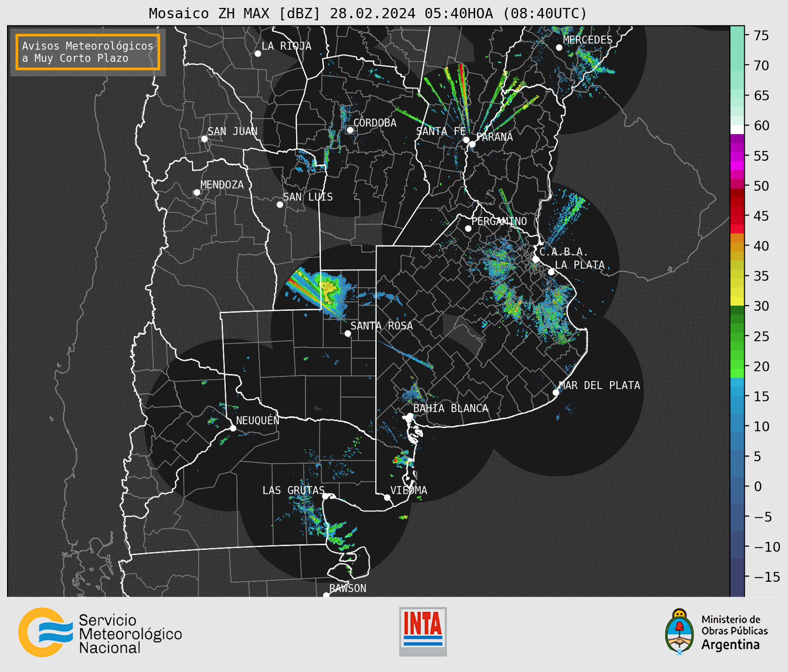Click the 55 dBZ magenta band on scale
The height and width of the screenshot is (672, 788).
[x=737, y=156]
